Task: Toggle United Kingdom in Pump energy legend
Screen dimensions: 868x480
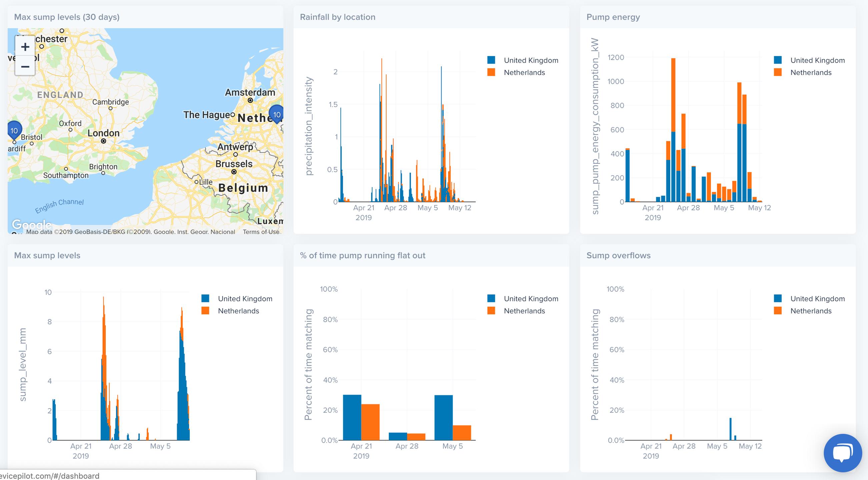Action: click(817, 60)
